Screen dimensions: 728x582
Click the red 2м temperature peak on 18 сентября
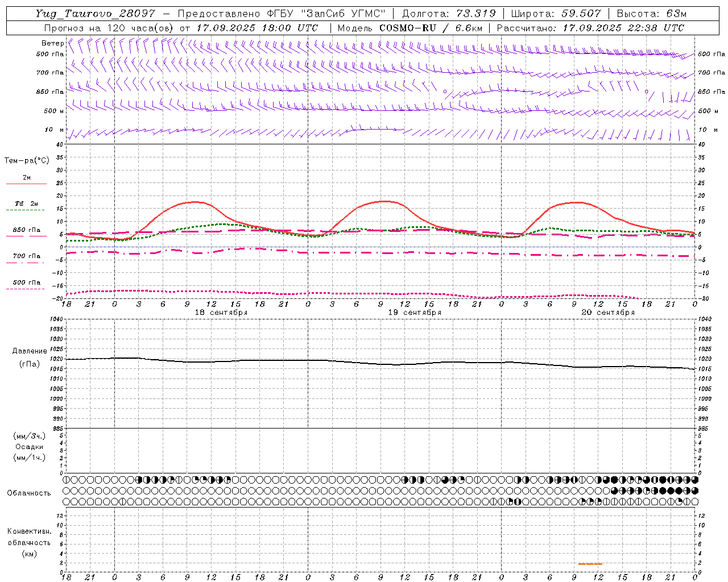click(195, 202)
